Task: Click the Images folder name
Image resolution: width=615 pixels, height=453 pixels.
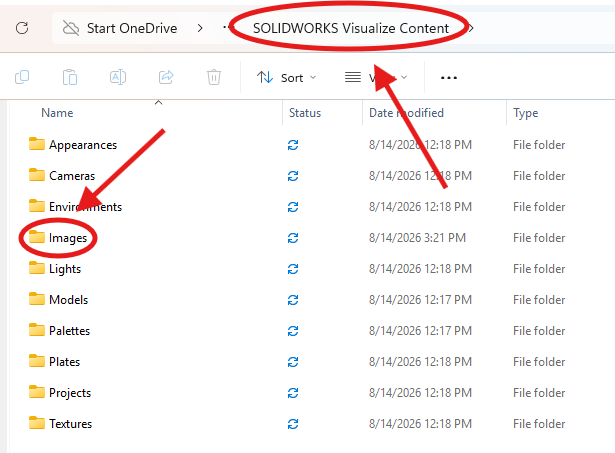Action: 67,238
